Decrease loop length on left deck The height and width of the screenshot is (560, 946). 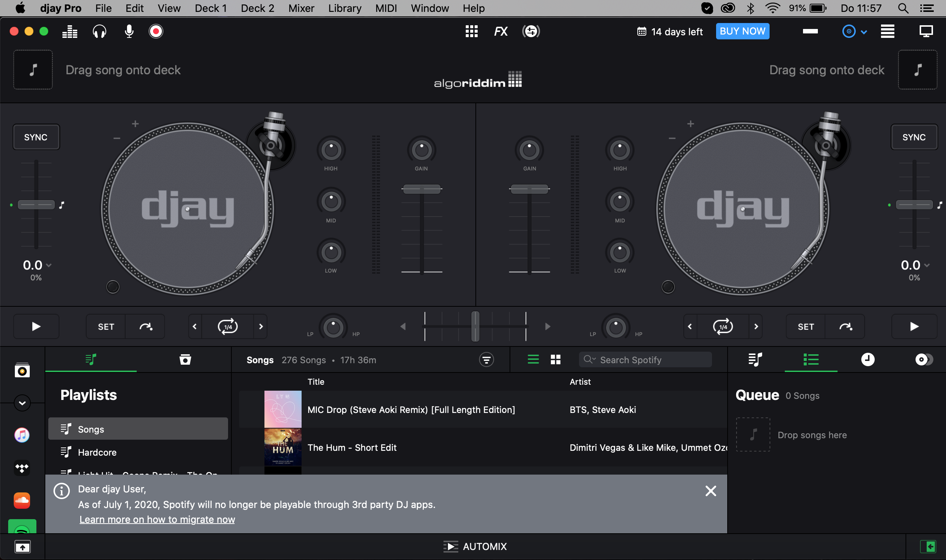(x=195, y=326)
